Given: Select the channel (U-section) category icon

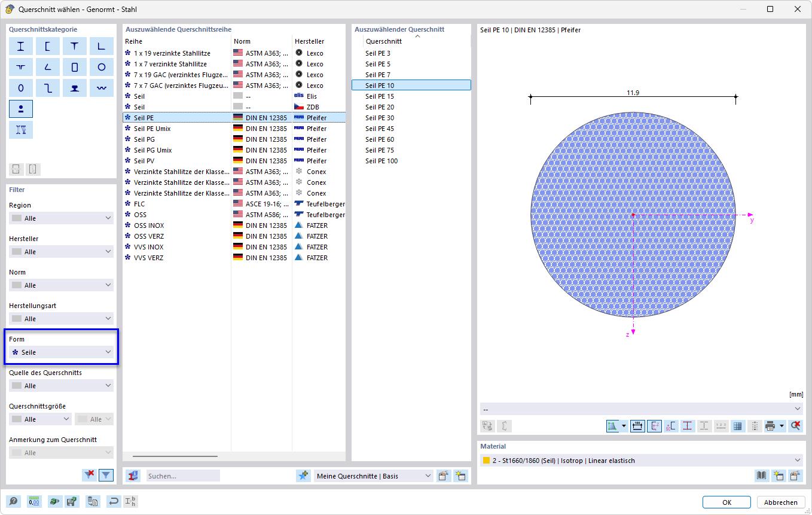Looking at the screenshot, I should point(48,46).
